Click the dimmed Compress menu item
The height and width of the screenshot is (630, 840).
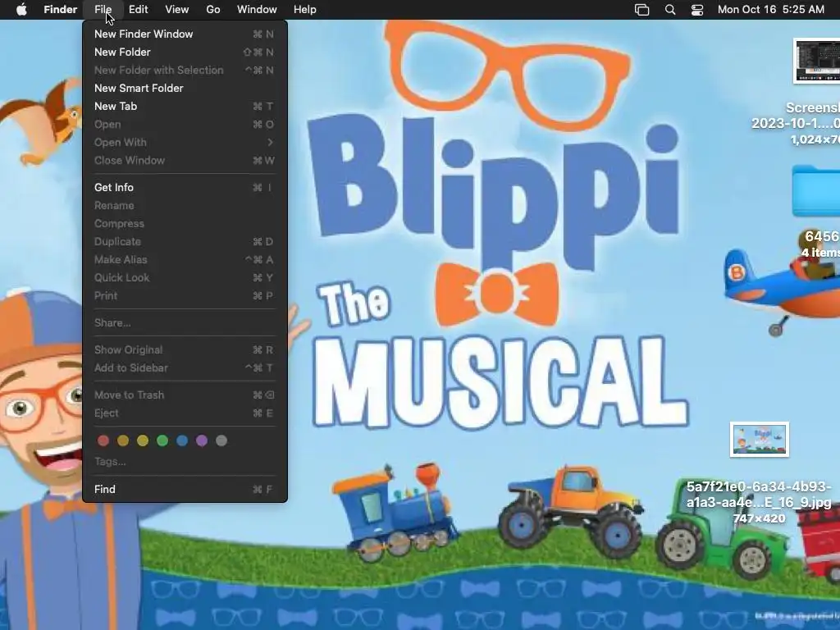click(185, 223)
